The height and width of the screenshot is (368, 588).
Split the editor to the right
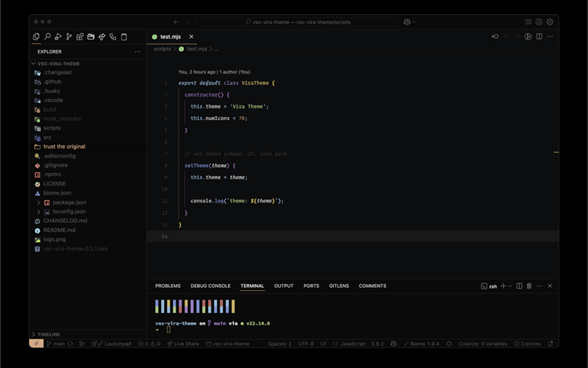539,37
